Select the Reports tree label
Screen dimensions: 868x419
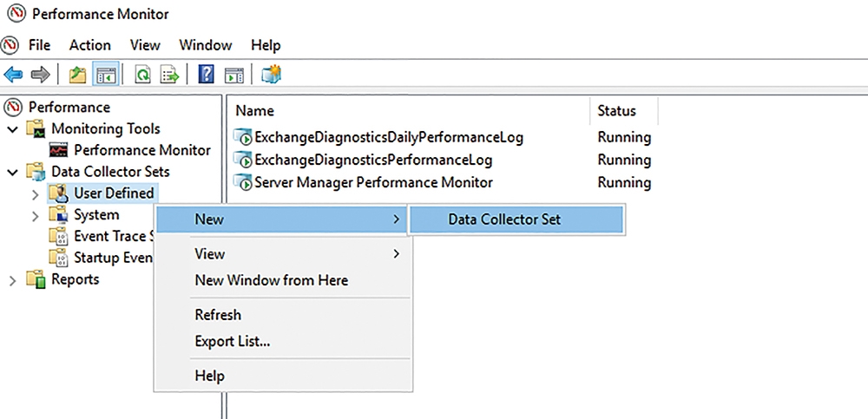(x=76, y=279)
